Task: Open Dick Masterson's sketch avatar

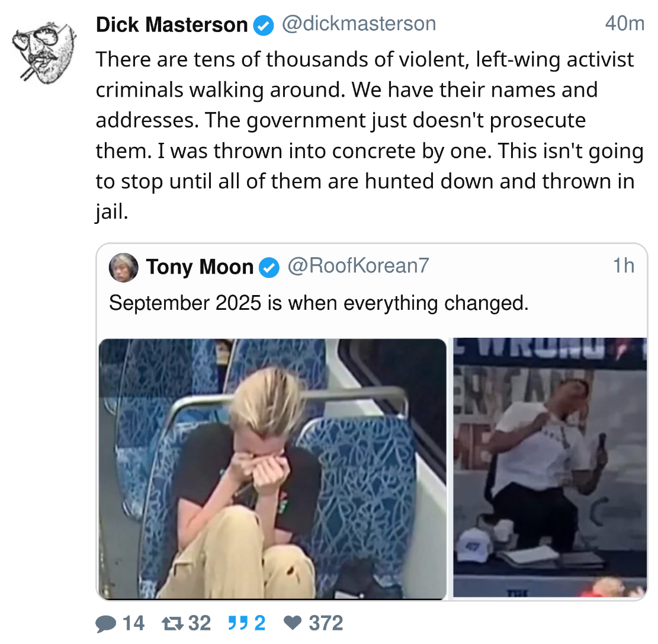Action: click(44, 53)
